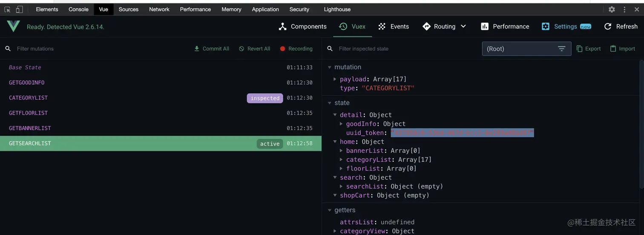644x235 pixels.
Task: Click the Import clipboard icon
Action: click(613, 49)
